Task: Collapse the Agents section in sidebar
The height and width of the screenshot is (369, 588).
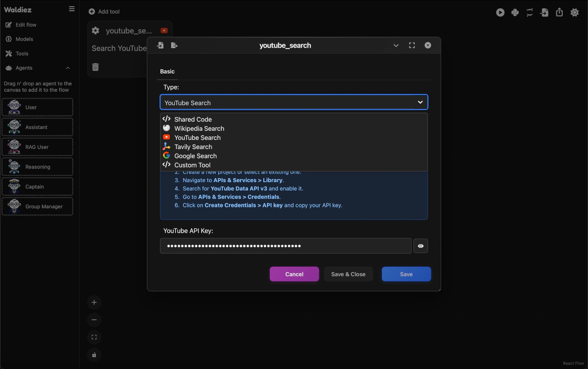Action: (x=68, y=68)
